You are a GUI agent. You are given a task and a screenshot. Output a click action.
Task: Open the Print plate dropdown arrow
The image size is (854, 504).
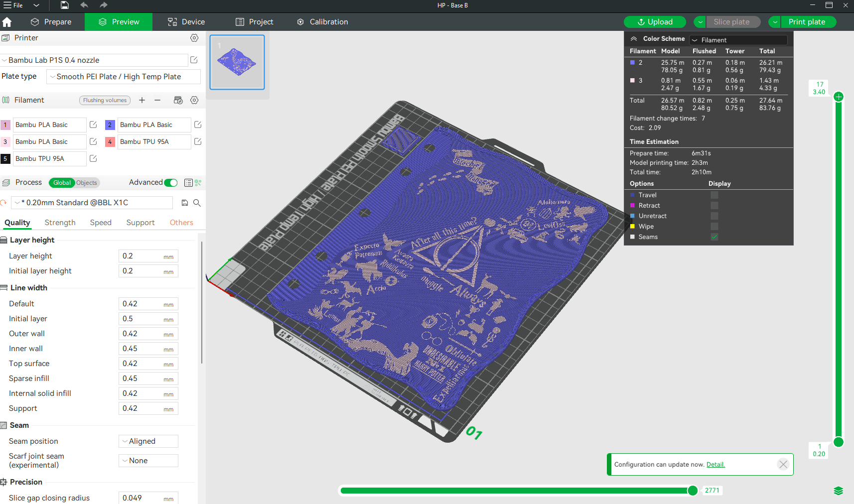[775, 22]
